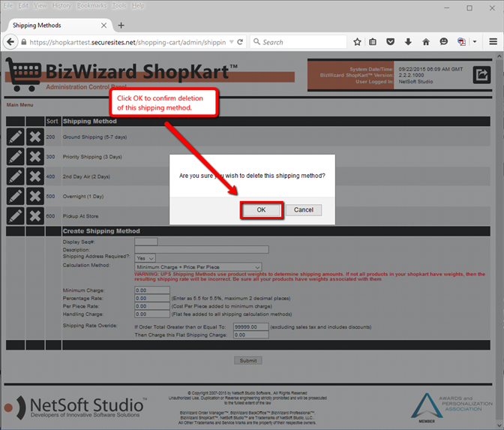Click the vertical scrollbar up arrow

pyautogui.click(x=499, y=56)
